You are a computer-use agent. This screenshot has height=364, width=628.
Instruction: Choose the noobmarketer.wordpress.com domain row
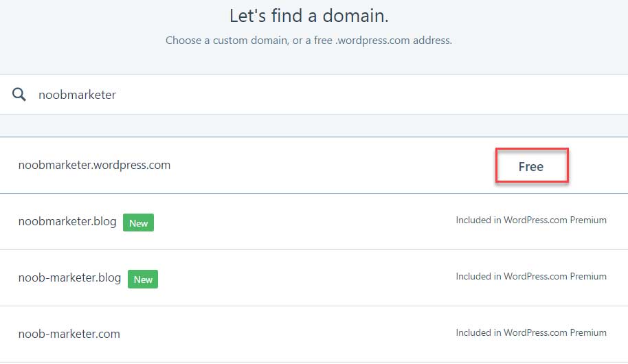click(314, 166)
